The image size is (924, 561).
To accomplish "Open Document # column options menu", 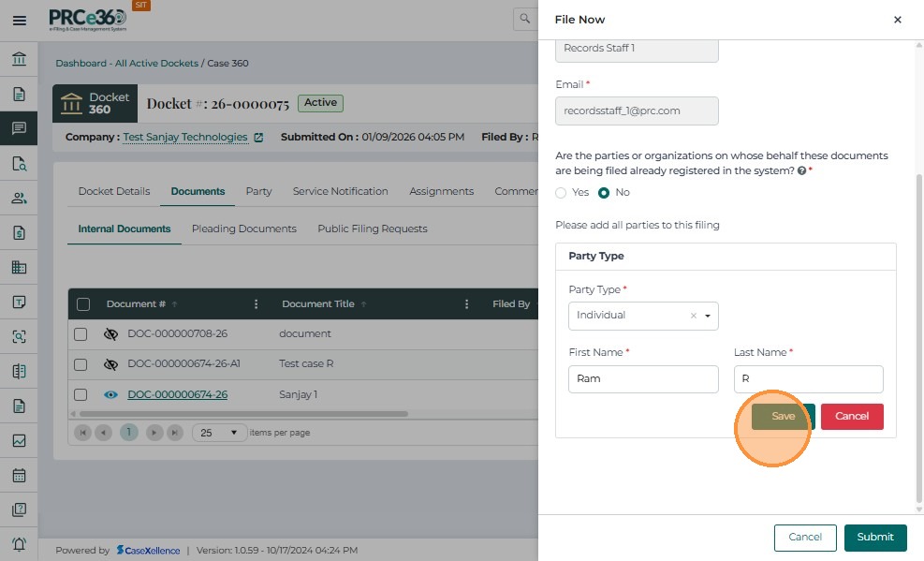I will 256,304.
